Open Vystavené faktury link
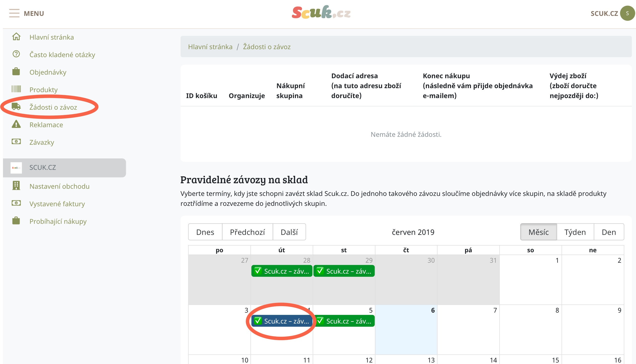636x364 pixels. click(57, 204)
